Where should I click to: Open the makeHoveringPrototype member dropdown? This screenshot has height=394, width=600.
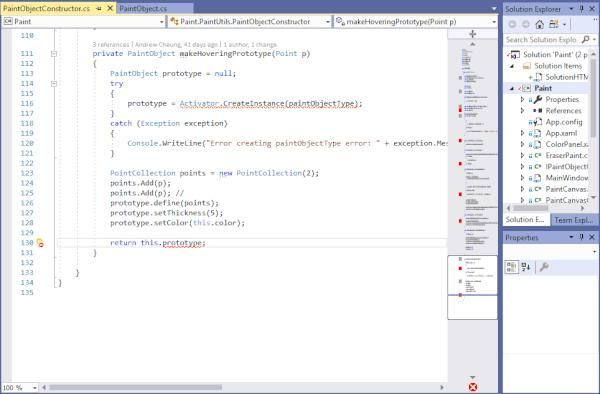click(494, 22)
